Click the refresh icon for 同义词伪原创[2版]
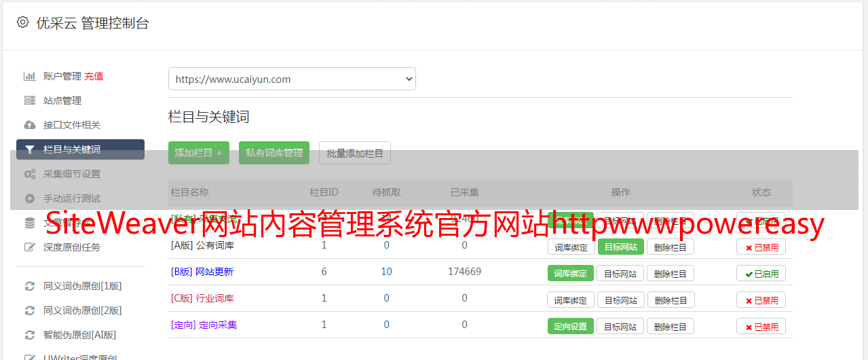This screenshot has height=360, width=868. pyautogui.click(x=29, y=310)
